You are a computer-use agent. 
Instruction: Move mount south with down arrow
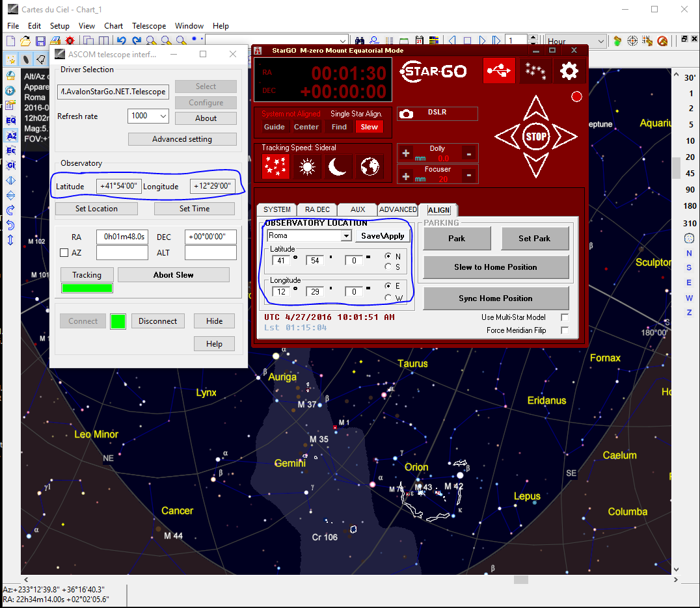pyautogui.click(x=535, y=165)
